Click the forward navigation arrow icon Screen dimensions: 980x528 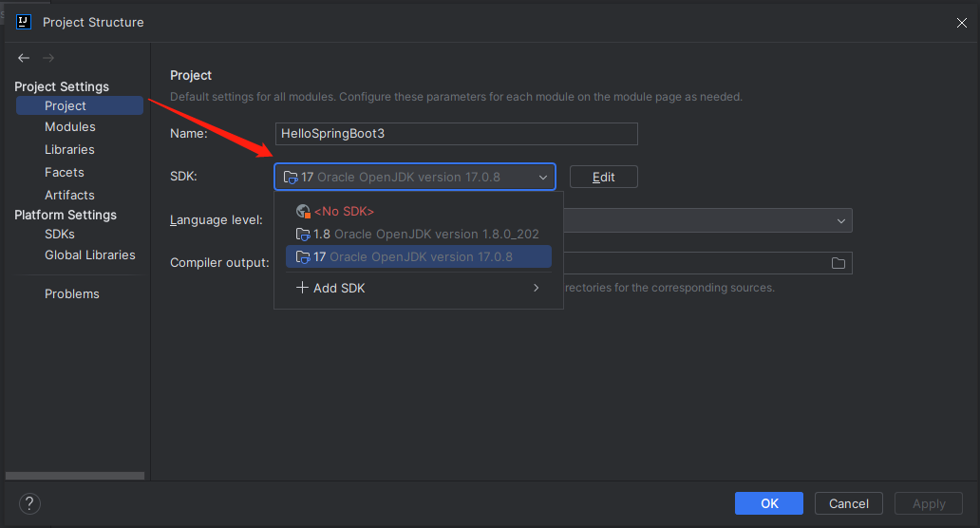pyautogui.click(x=48, y=58)
